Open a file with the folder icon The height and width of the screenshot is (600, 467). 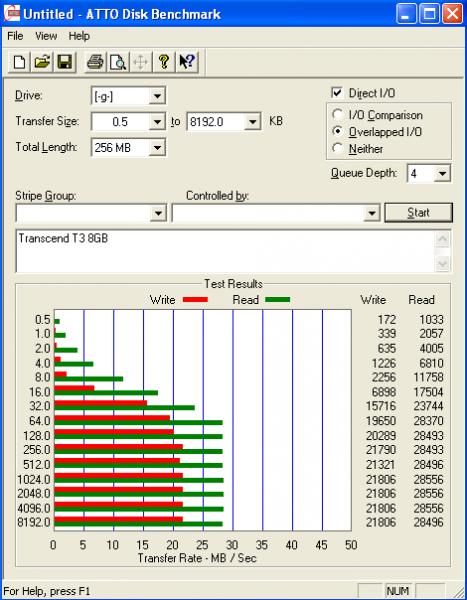tap(42, 62)
